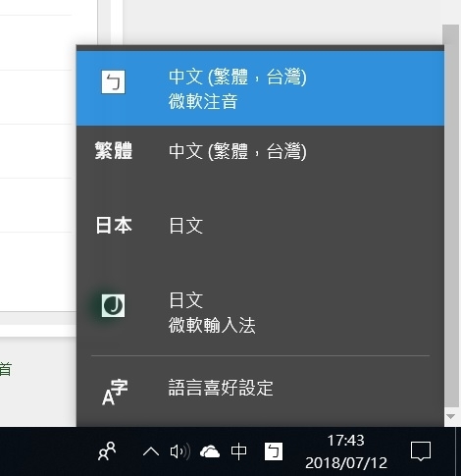
Task: Click the A字 language settings icon
Action: coord(115,392)
